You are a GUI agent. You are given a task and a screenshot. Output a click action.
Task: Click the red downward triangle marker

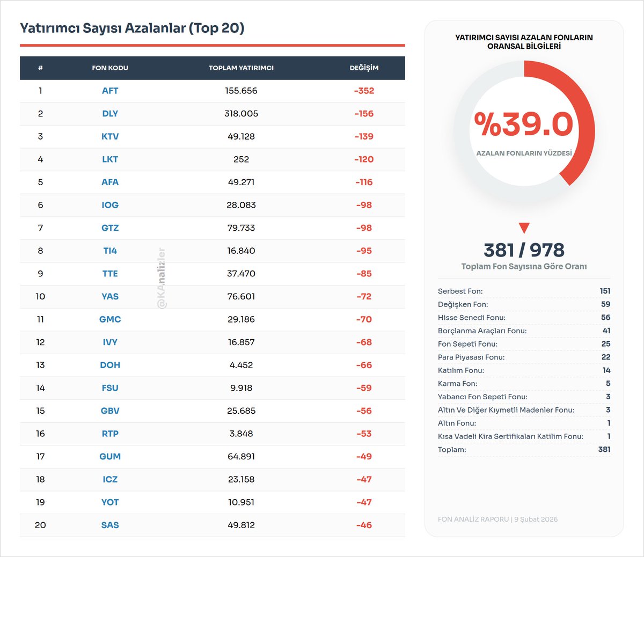pos(524,228)
